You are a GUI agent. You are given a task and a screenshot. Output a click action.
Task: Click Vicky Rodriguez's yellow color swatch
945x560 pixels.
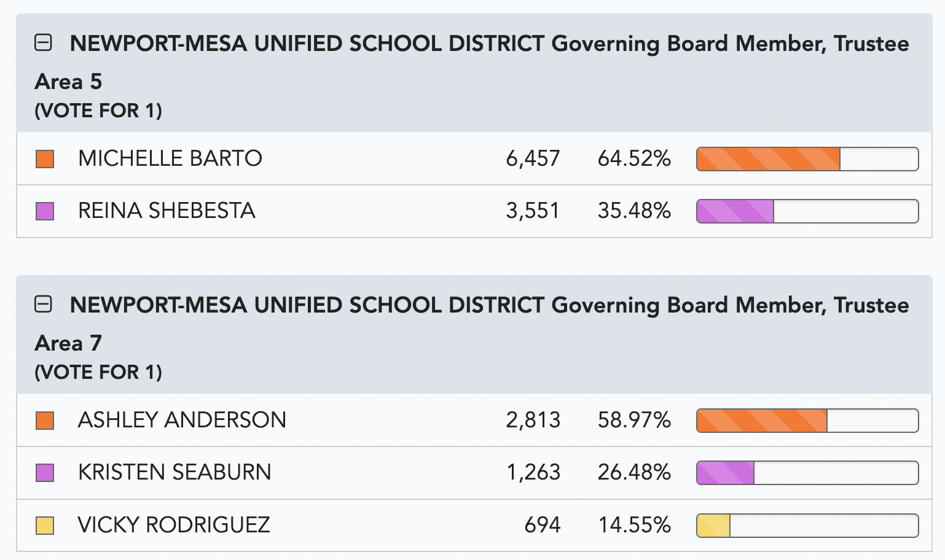[x=45, y=526]
